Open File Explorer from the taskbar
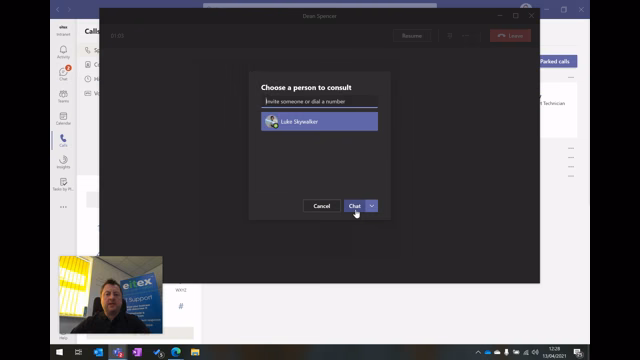The image size is (640, 360). 195,352
